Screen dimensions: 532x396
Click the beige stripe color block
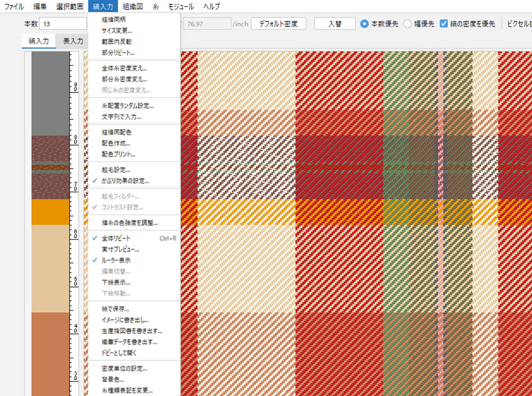click(50, 268)
